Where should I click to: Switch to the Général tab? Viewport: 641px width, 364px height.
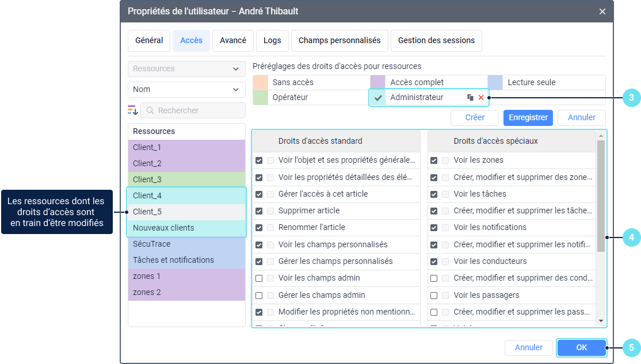pyautogui.click(x=149, y=41)
